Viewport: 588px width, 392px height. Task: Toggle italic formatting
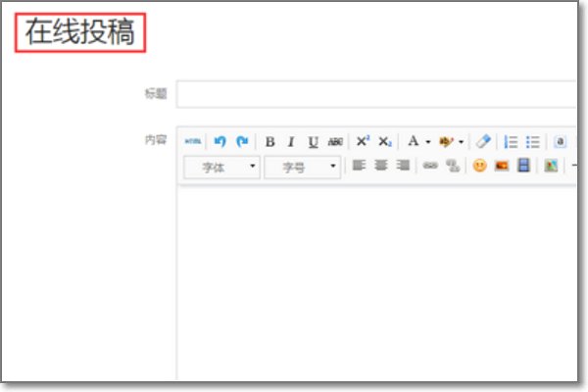[291, 142]
